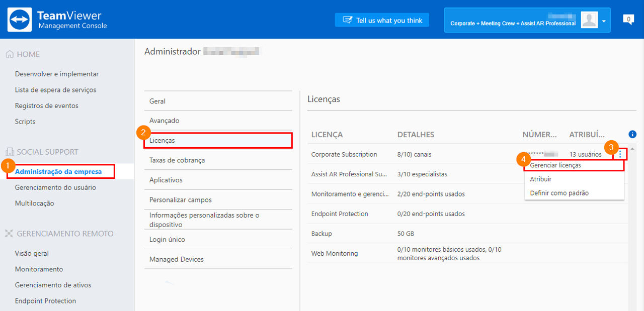The height and width of the screenshot is (311, 644).
Task: Open the Licenças settings tab
Action: point(218,140)
